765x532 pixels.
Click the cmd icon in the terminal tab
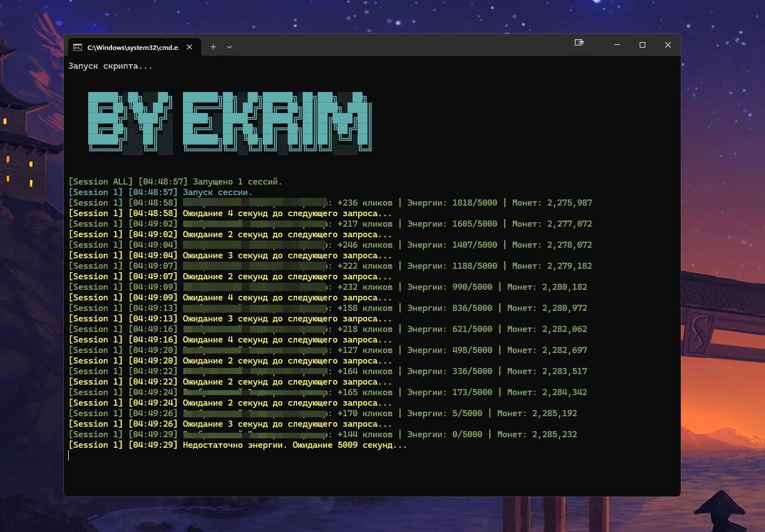78,47
